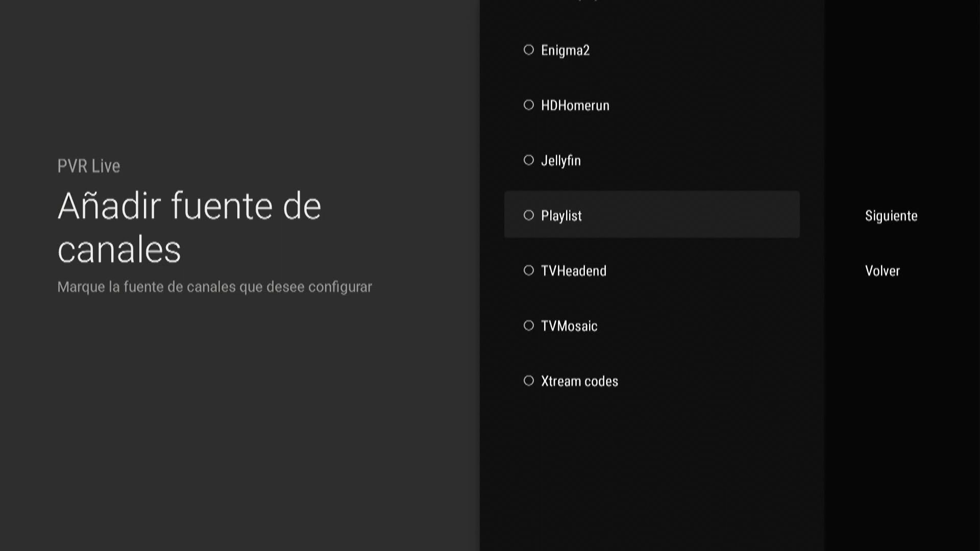
Task: Select the Enigma2 radio button circle
Action: click(x=529, y=50)
